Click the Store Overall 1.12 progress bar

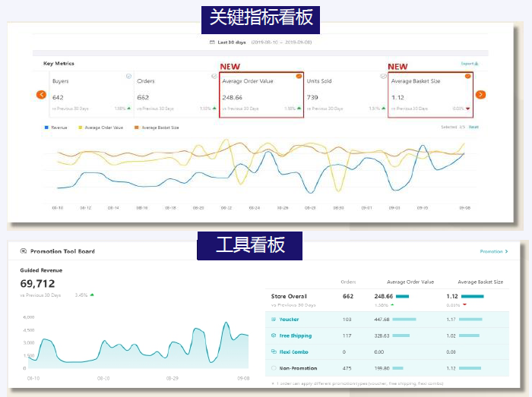[472, 296]
